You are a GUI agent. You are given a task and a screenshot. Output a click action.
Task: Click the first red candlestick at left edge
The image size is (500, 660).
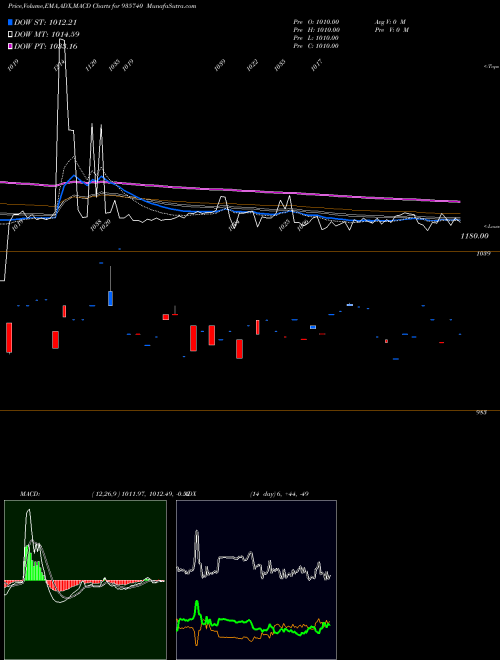click(9, 338)
